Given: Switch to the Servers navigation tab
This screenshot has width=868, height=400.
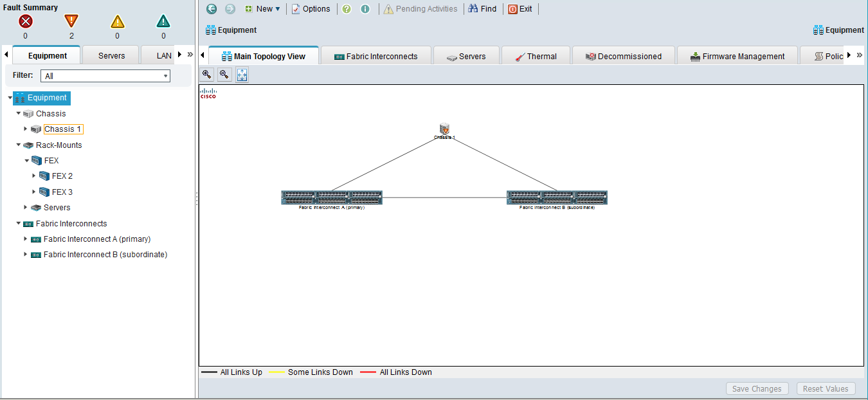Looking at the screenshot, I should pyautogui.click(x=111, y=55).
